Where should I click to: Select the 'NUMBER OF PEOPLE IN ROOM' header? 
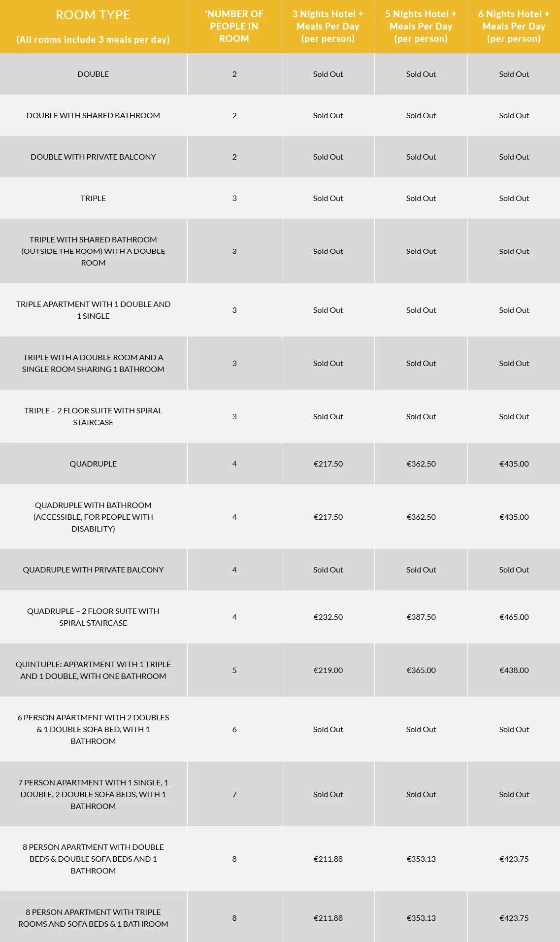[x=234, y=27]
